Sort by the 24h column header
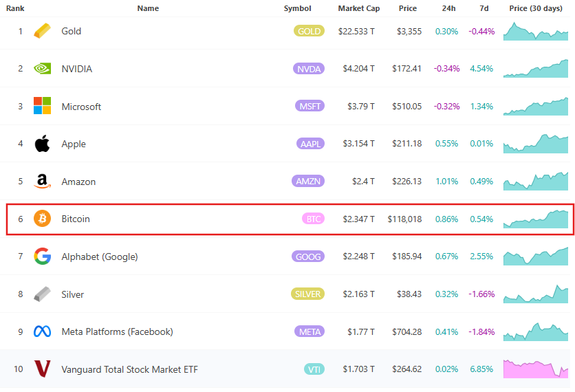Image resolution: width=575 pixels, height=392 pixels. point(448,8)
